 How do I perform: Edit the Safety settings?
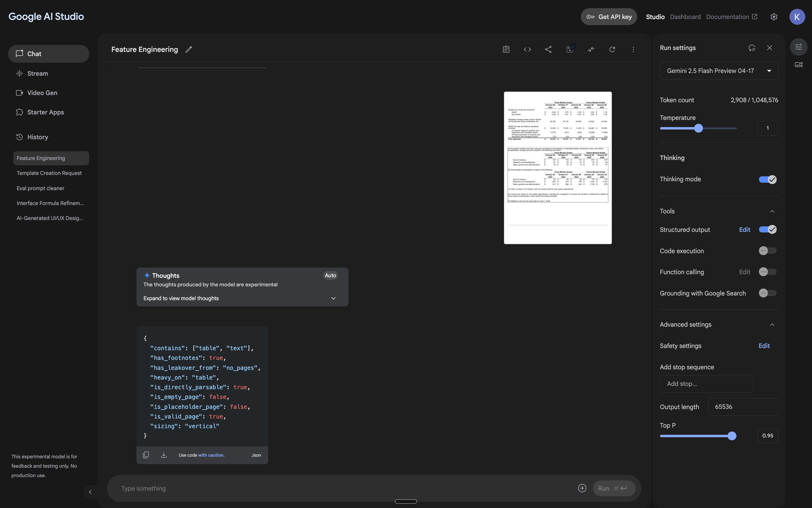pyautogui.click(x=764, y=346)
